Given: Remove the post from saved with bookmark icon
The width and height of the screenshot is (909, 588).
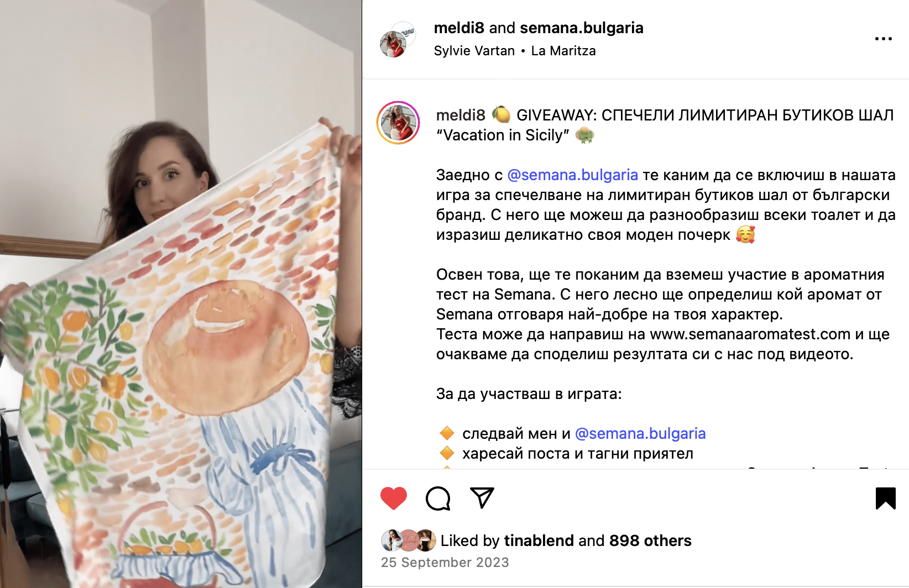Looking at the screenshot, I should pyautogui.click(x=885, y=498).
